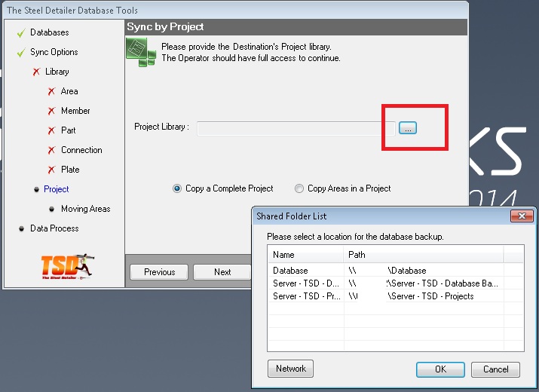
Task: Select the Moving Areas step
Action: point(86,209)
